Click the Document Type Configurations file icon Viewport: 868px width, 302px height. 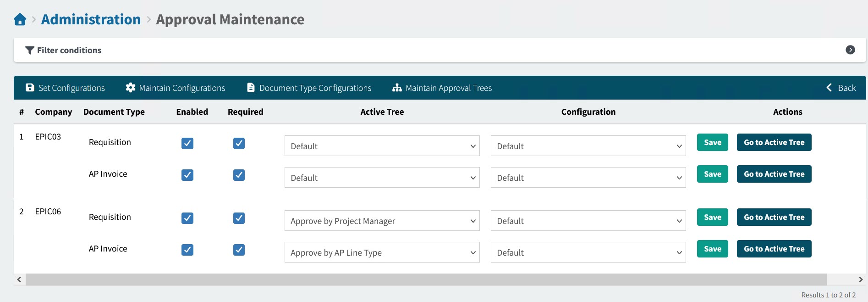pyautogui.click(x=251, y=88)
